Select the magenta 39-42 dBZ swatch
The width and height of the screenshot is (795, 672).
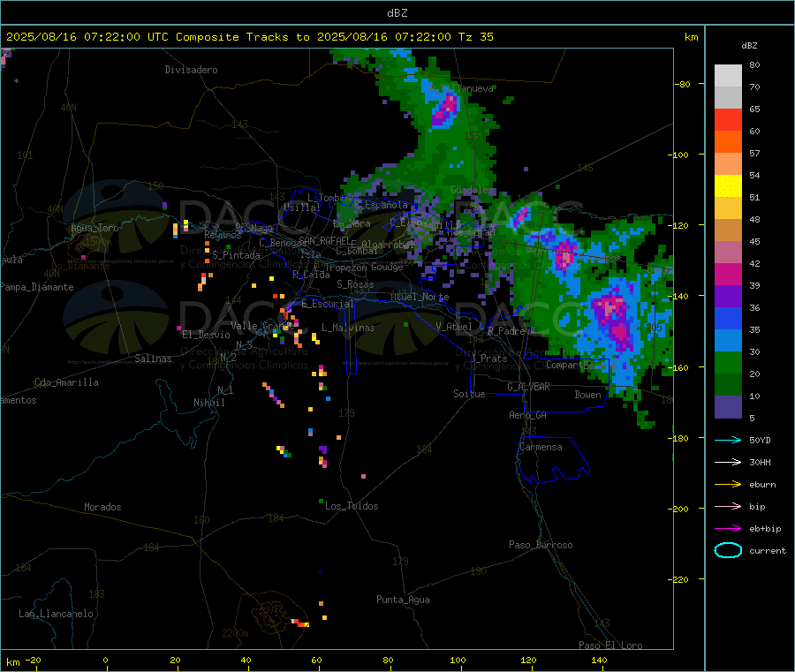click(x=728, y=274)
